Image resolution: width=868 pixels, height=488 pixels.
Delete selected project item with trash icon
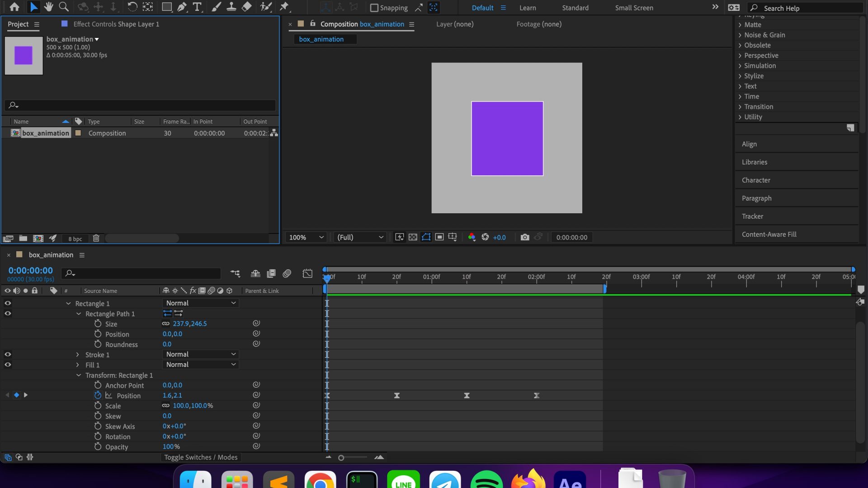(x=96, y=238)
